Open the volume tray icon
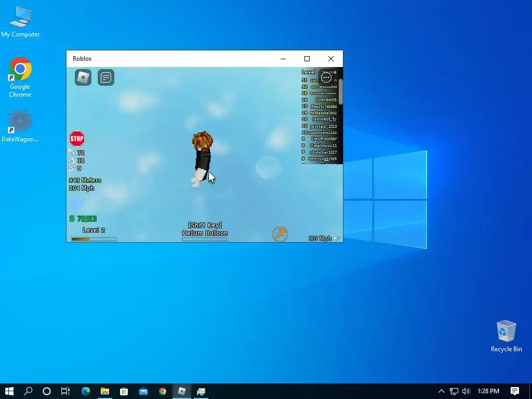532x399 pixels. tap(466, 391)
